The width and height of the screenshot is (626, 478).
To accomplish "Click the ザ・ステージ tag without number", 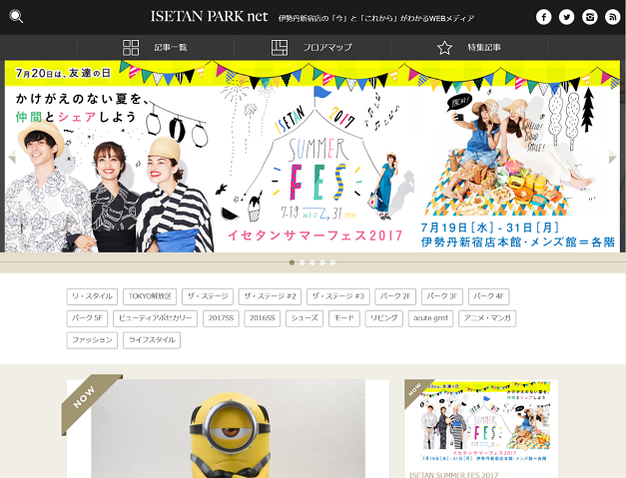I will (208, 296).
